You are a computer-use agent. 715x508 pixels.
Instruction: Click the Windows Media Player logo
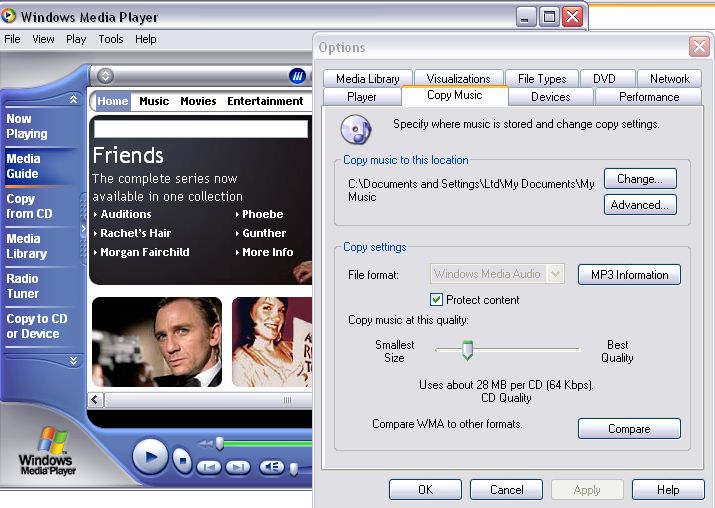pos(47,452)
